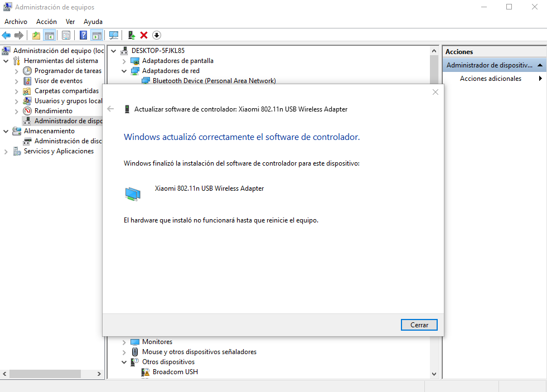
Task: Click the black down-arrow disable device icon
Action: coord(157,35)
